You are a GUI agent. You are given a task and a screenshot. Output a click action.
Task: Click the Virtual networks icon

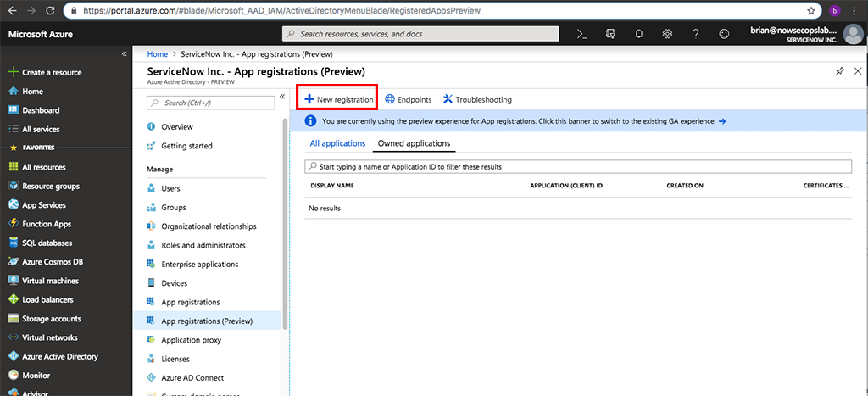coord(14,337)
